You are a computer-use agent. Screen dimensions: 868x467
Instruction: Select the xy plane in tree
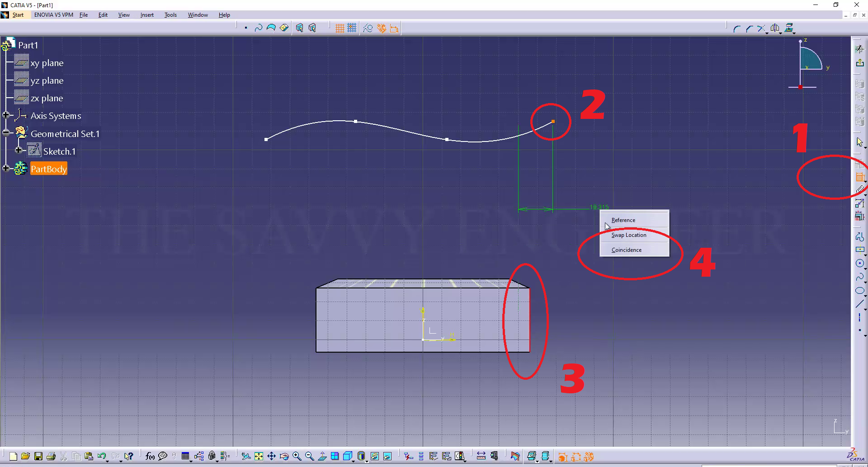[x=47, y=63]
